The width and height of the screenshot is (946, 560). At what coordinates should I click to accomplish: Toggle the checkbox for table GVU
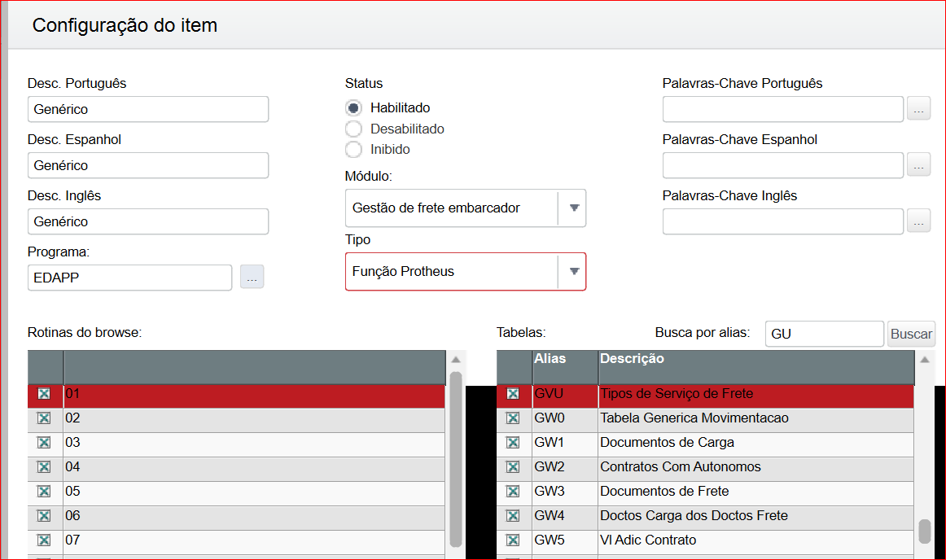(513, 393)
